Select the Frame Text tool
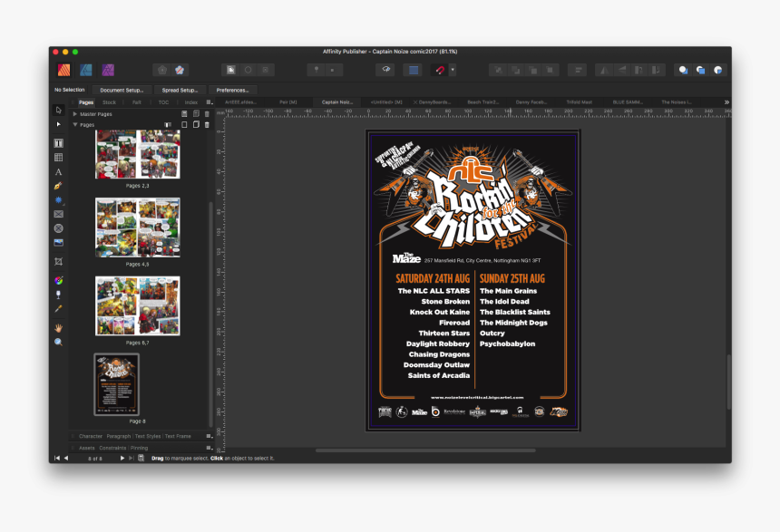The width and height of the screenshot is (780, 532). tap(58, 143)
